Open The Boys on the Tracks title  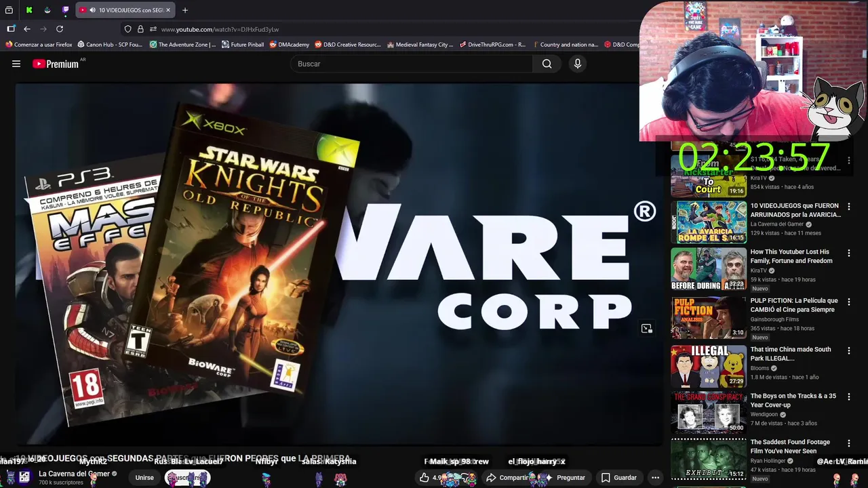(793, 401)
